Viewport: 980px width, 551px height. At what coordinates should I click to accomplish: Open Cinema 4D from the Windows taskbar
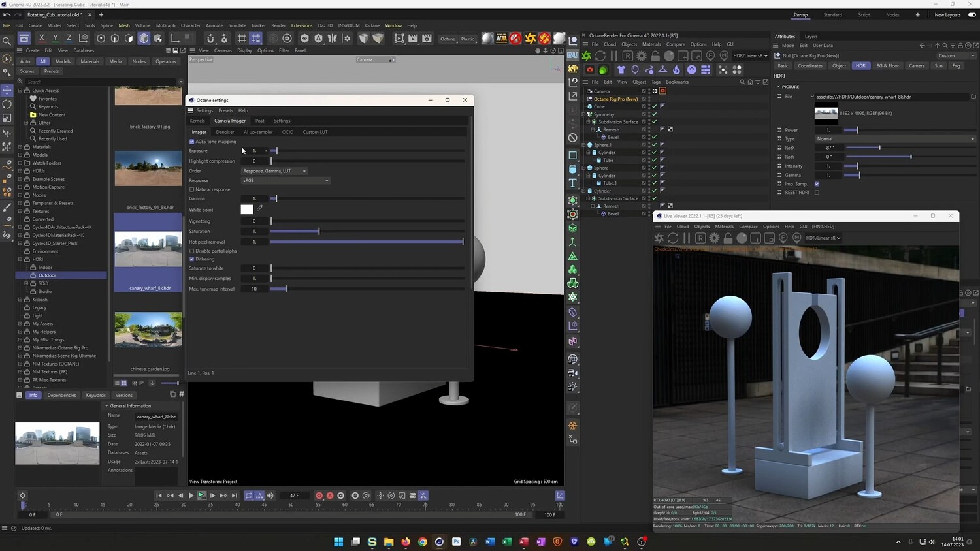click(439, 542)
